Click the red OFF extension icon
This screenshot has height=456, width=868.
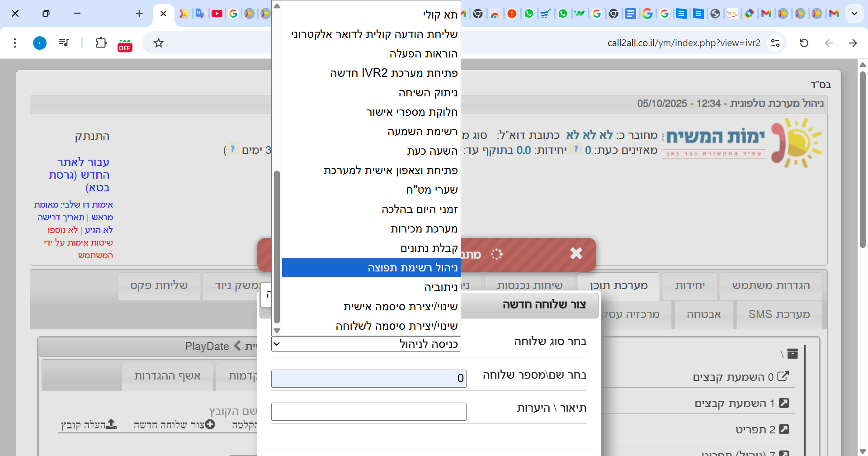(x=125, y=45)
